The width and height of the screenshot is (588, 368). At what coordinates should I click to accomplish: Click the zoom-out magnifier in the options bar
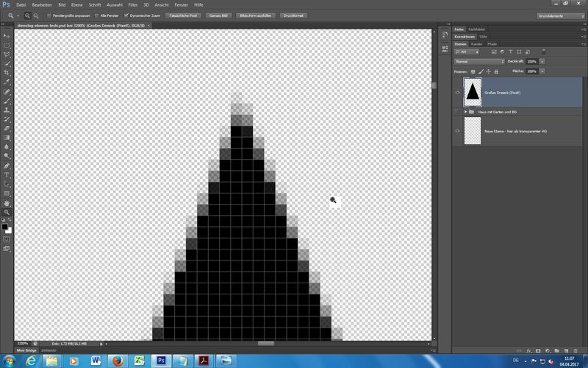37,15
